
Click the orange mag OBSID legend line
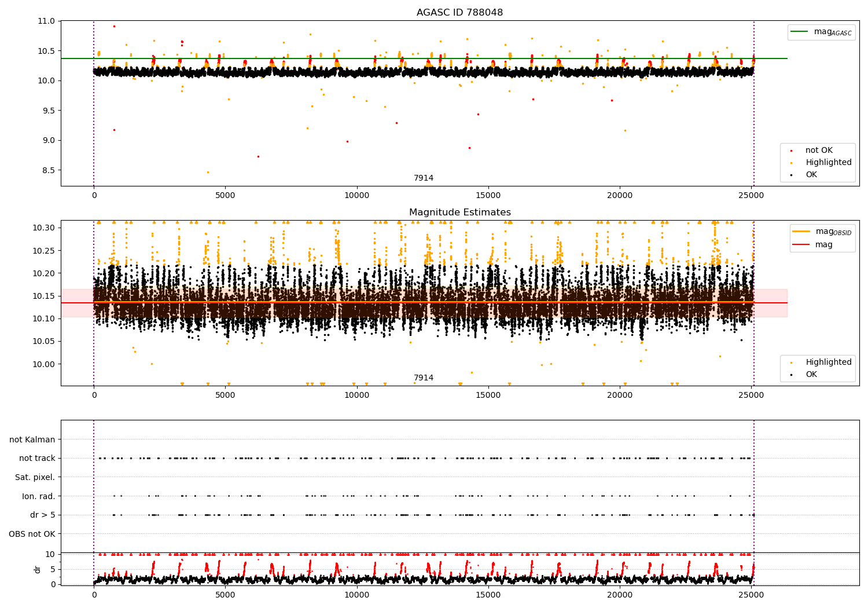tap(801, 232)
